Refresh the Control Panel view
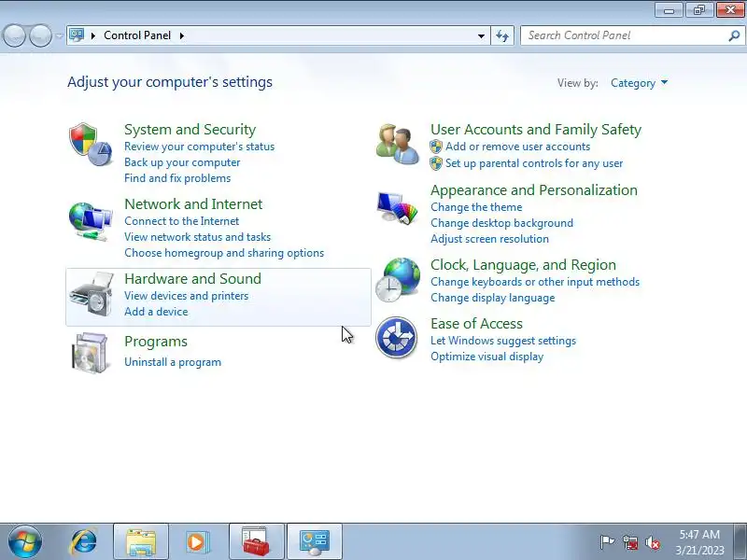 (x=502, y=35)
